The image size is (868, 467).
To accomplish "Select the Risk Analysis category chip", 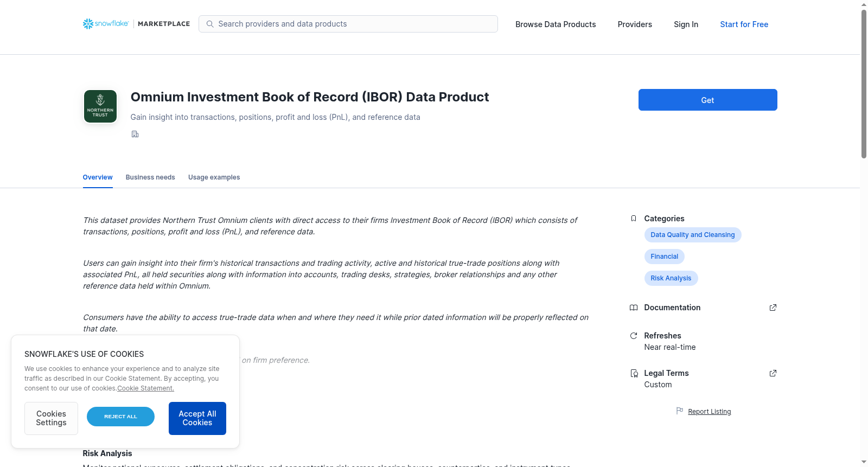I will (671, 278).
